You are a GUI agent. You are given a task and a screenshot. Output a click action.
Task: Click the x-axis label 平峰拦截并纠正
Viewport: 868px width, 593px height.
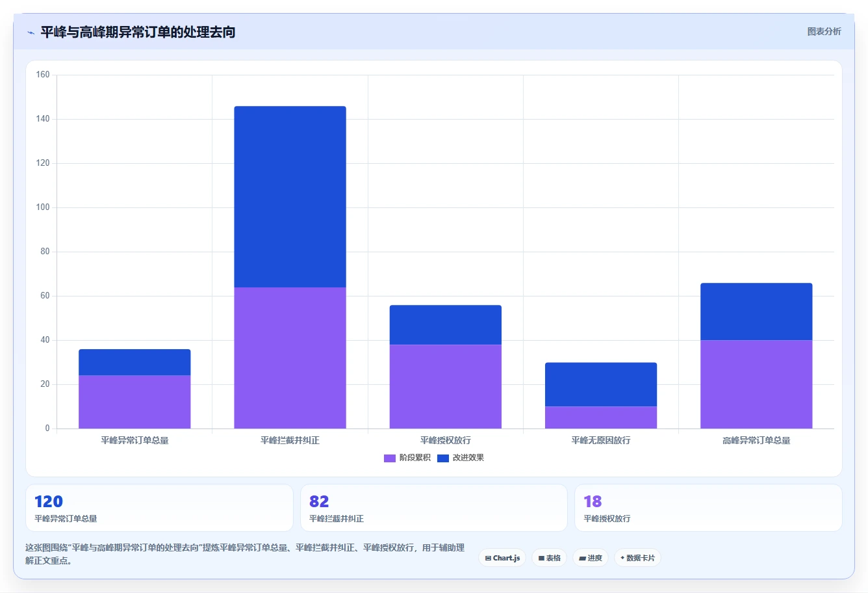[290, 440]
